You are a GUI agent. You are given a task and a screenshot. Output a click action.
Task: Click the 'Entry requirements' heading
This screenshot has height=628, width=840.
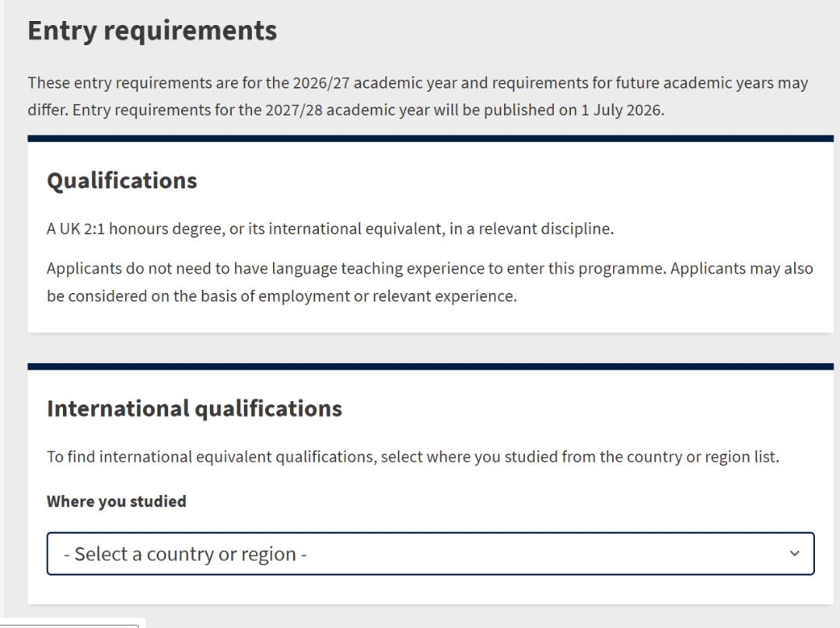152,31
